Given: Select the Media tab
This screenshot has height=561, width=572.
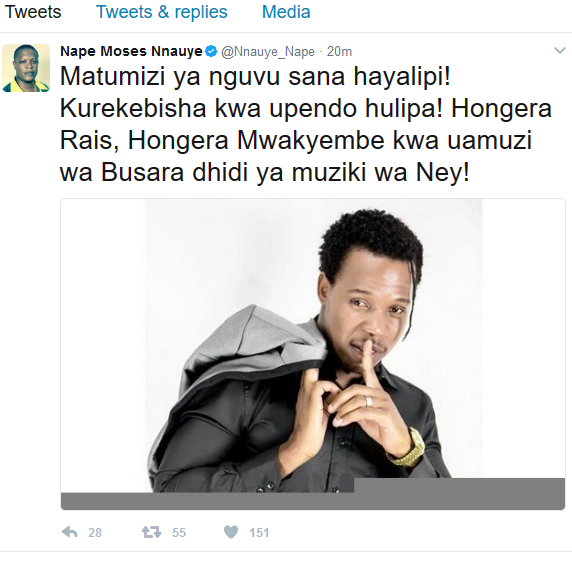Looking at the screenshot, I should [286, 12].
